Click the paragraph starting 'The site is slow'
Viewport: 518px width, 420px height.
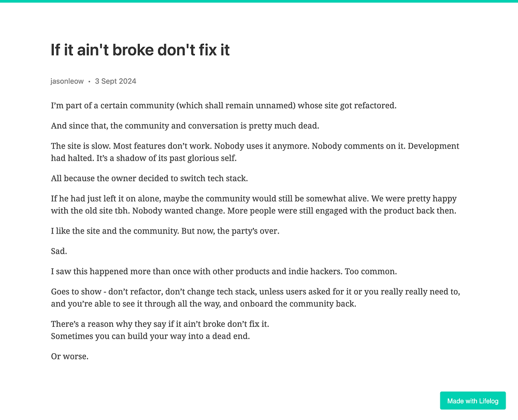point(255,152)
